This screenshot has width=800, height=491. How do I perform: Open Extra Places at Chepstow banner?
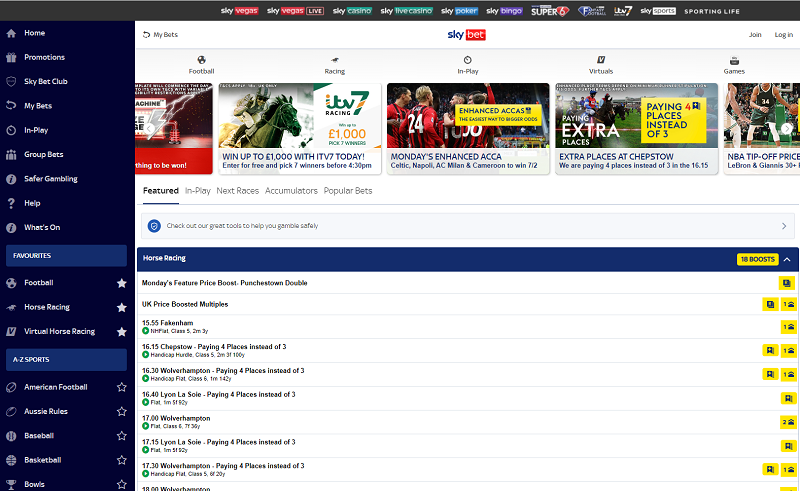click(x=637, y=129)
